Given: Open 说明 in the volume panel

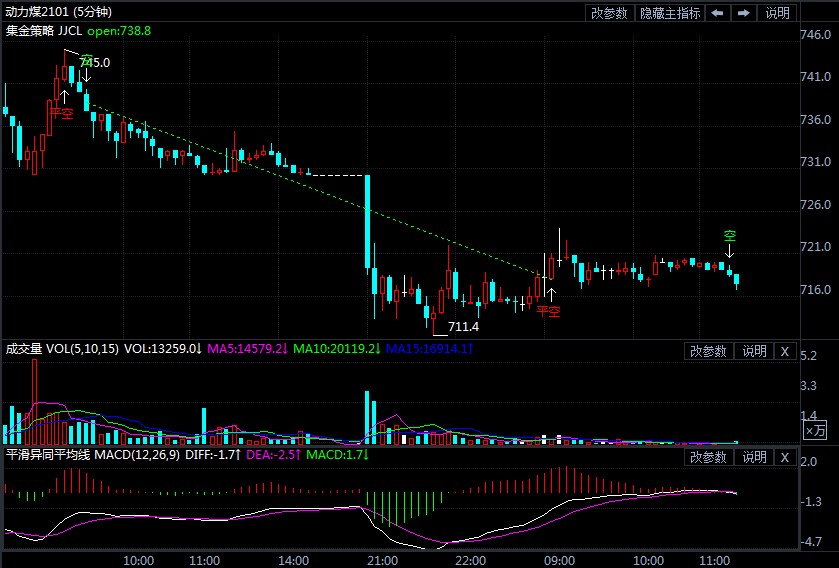Looking at the screenshot, I should [753, 351].
